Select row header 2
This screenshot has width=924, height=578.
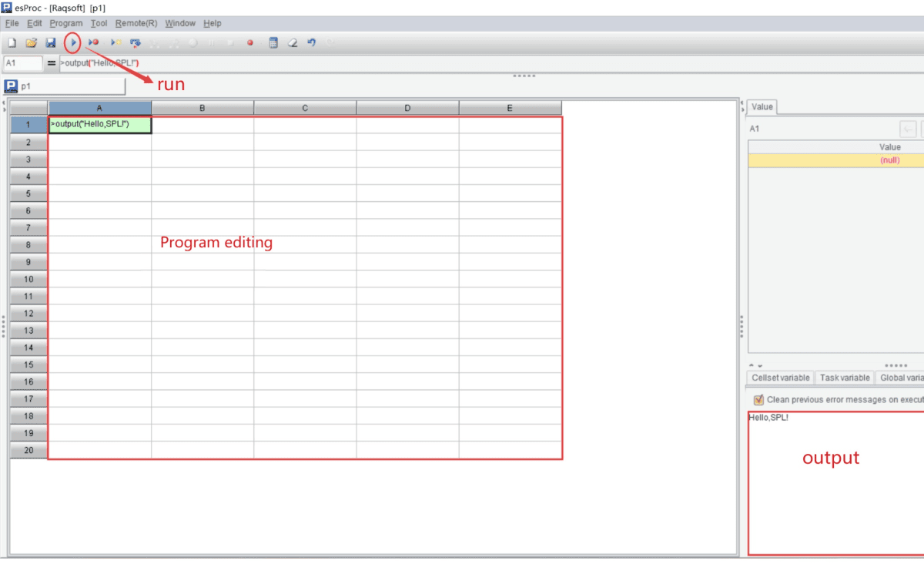tap(28, 143)
